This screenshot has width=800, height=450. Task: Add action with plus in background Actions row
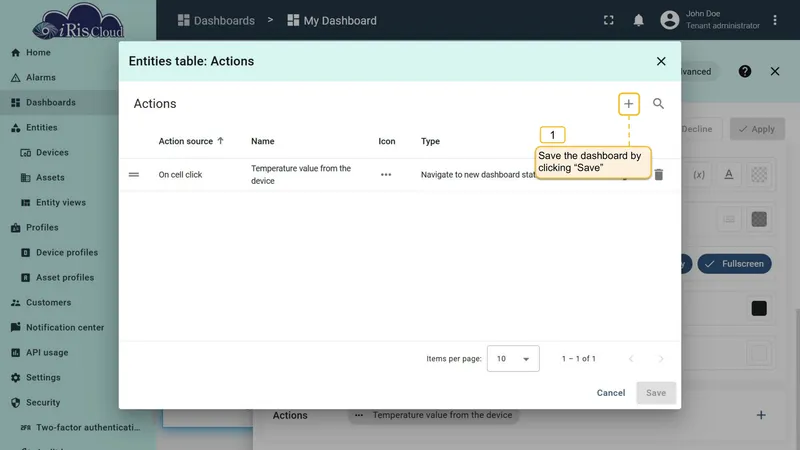click(761, 415)
